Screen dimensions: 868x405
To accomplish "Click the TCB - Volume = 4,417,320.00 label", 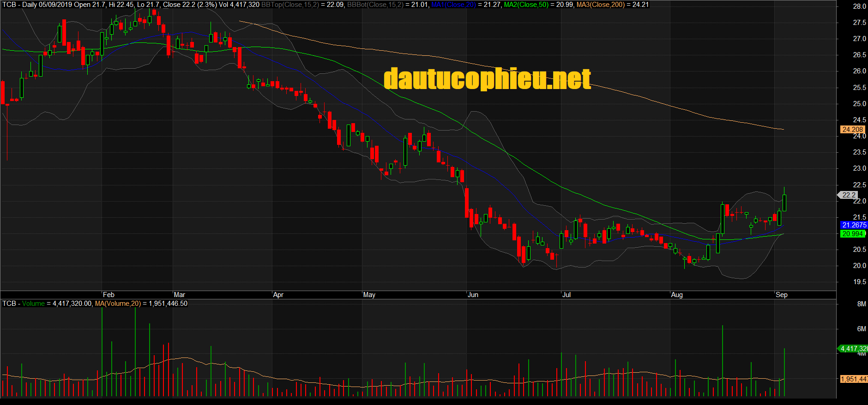I will click(x=47, y=304).
